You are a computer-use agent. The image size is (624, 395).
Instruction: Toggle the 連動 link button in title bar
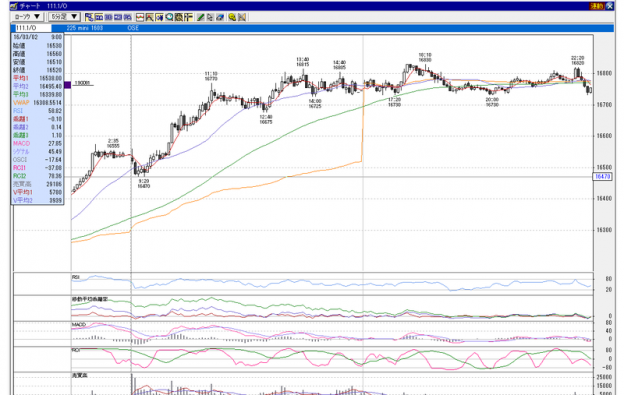point(597,6)
